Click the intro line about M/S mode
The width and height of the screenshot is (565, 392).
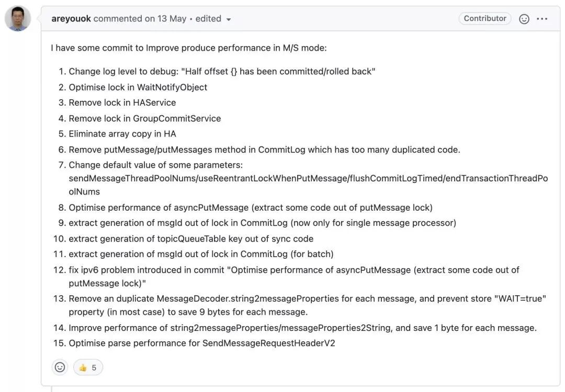[188, 48]
